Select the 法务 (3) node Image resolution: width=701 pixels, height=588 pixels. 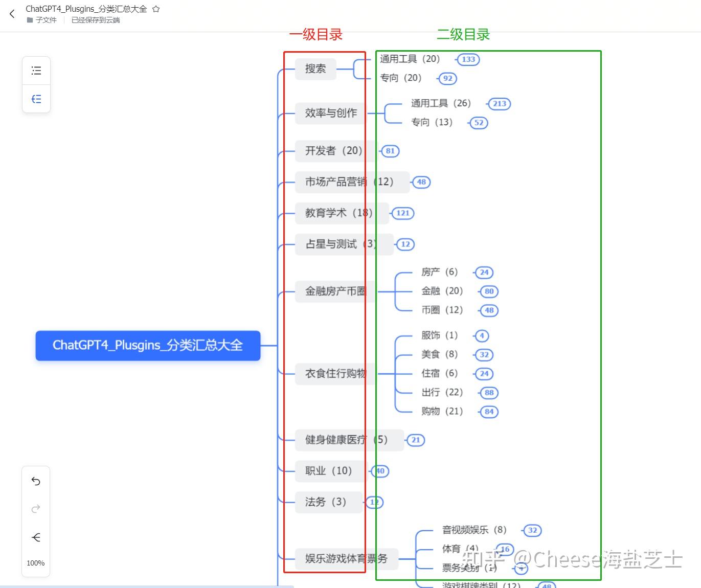point(328,502)
